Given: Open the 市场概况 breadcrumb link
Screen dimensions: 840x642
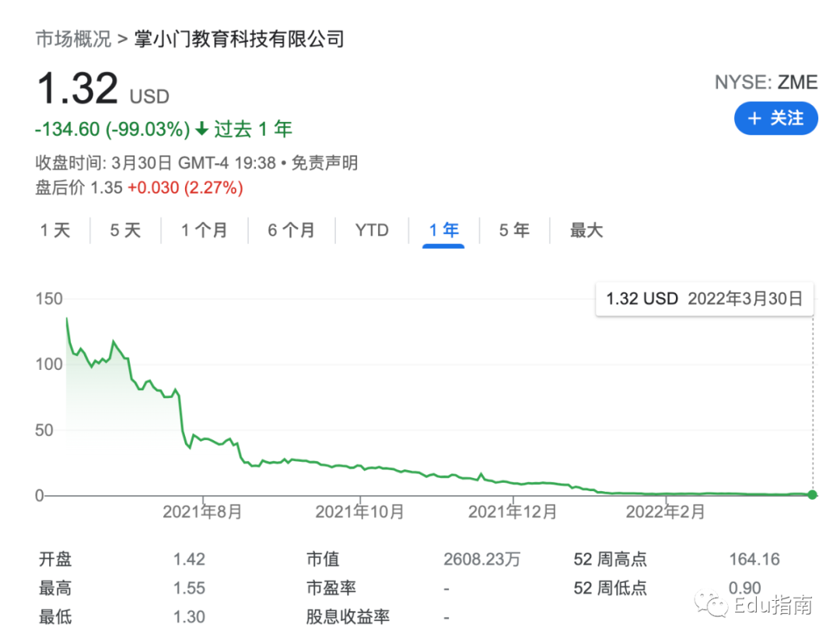Looking at the screenshot, I should pos(74,39).
